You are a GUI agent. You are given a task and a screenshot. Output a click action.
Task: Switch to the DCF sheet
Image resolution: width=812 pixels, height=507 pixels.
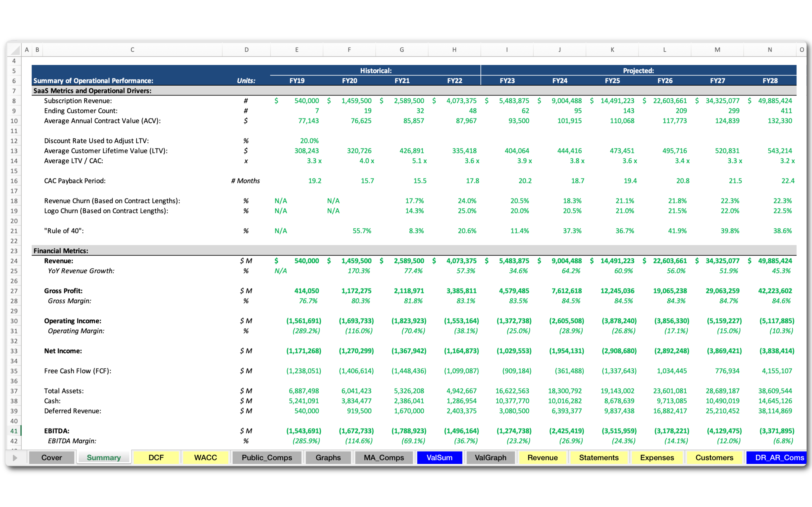pyautogui.click(x=156, y=457)
